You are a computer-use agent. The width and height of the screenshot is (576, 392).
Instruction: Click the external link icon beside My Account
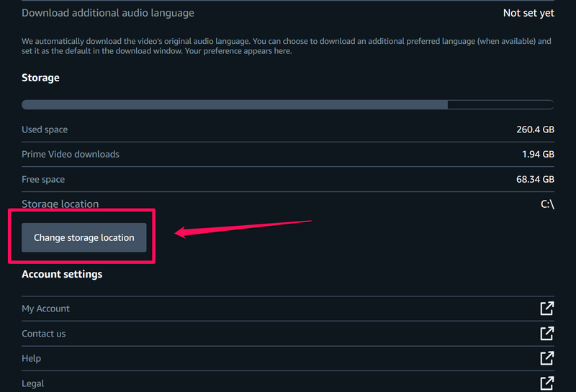click(547, 309)
